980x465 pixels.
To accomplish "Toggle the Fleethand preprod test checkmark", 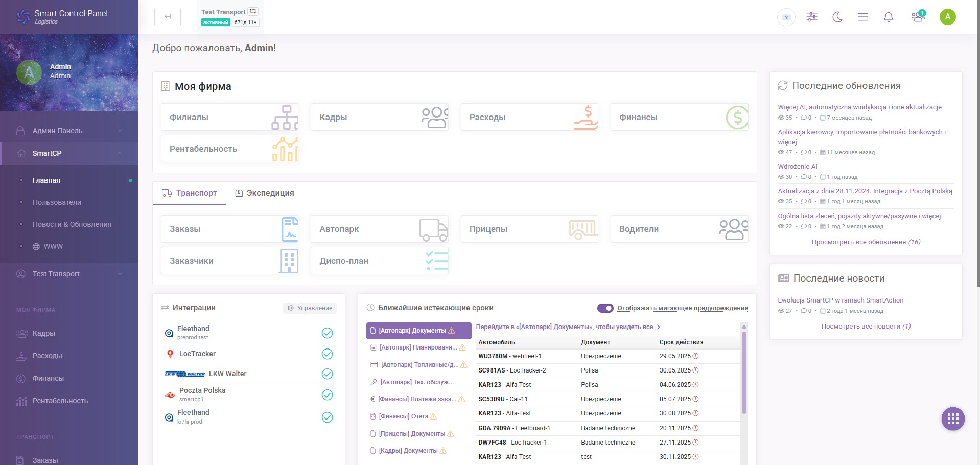I will 326,333.
